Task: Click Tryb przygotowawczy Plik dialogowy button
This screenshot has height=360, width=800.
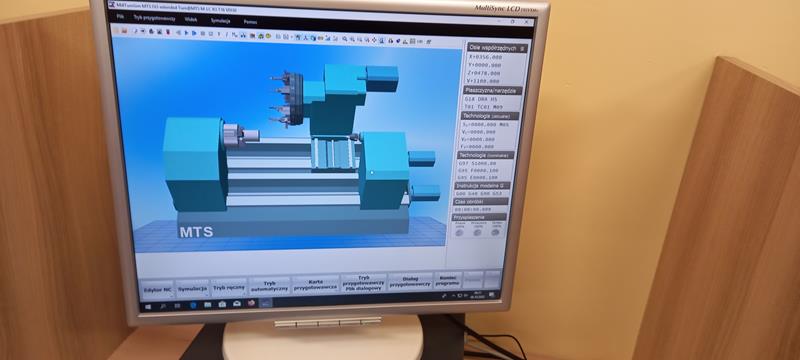Action: [x=364, y=282]
